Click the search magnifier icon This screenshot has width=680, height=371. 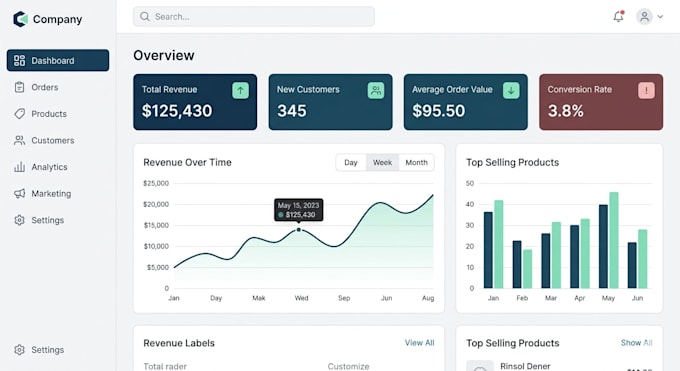tap(145, 16)
